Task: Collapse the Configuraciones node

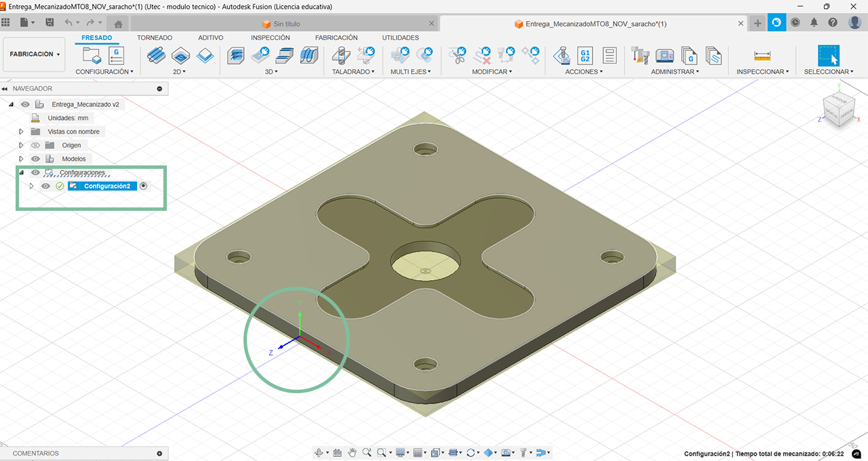Action: (21, 172)
